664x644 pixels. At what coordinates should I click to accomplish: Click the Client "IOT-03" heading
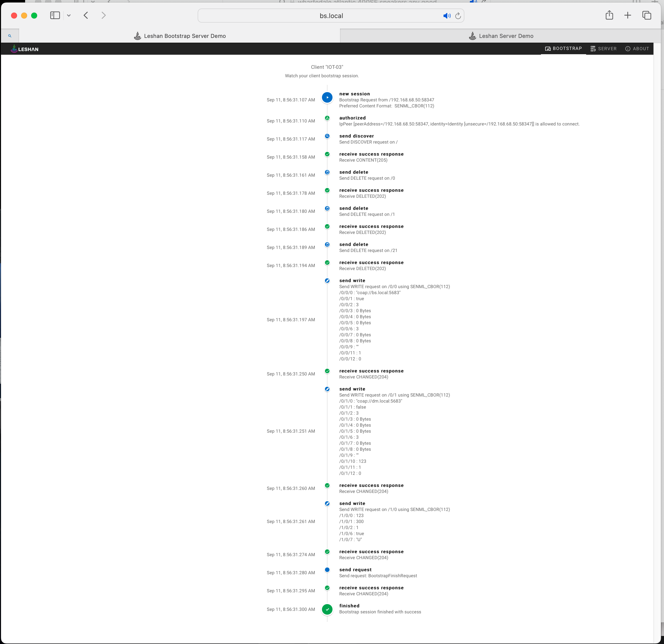tap(327, 67)
